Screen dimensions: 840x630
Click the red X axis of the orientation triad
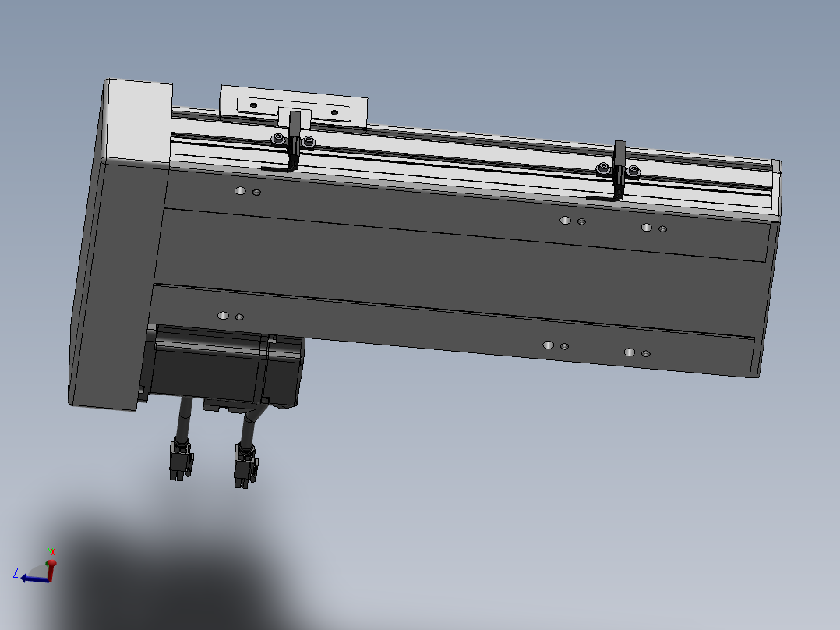pos(51,569)
